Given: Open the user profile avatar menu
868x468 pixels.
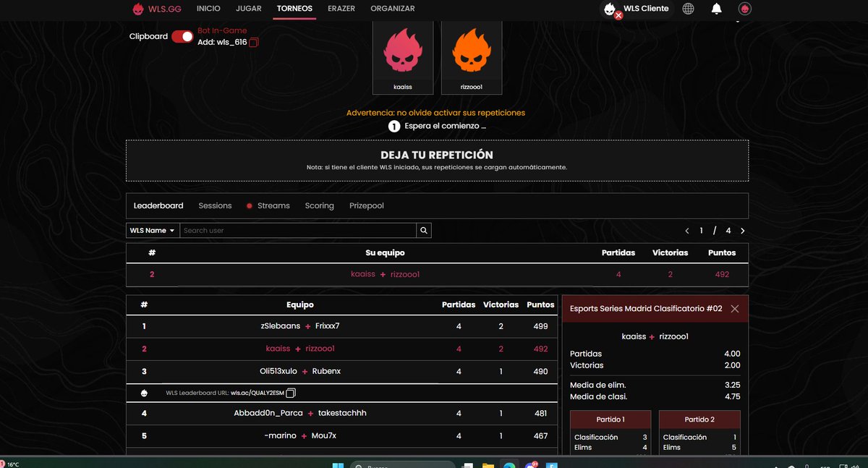Looking at the screenshot, I should click(x=745, y=9).
